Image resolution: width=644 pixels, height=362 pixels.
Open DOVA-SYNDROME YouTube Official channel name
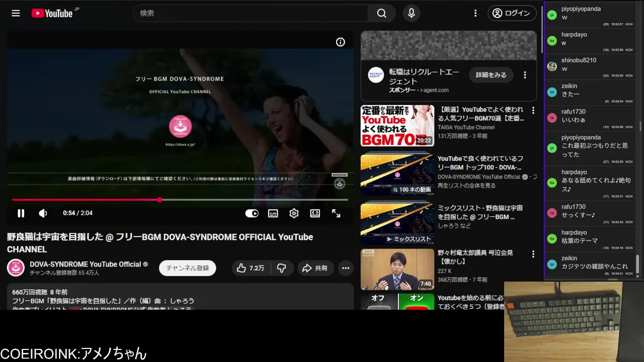(86, 264)
